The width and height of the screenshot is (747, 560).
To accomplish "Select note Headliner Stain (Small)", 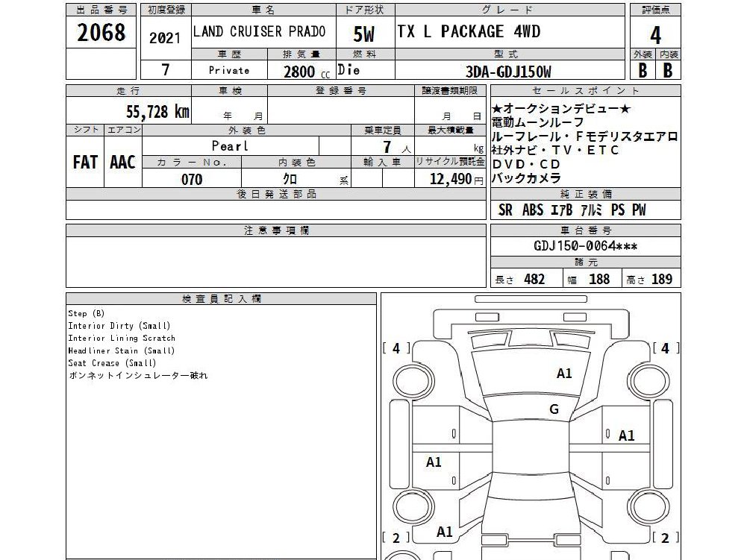I will point(122,350).
